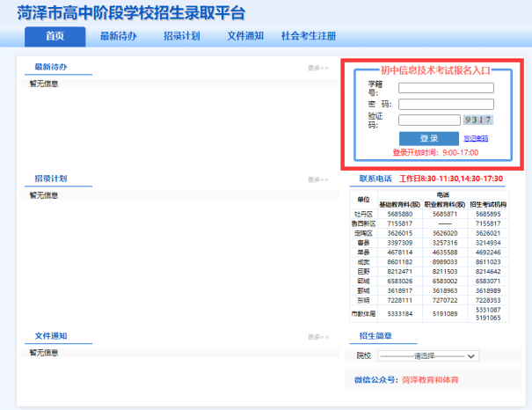Click phone number 6583026 in table
Screen dimensions: 532x410
pos(400,281)
